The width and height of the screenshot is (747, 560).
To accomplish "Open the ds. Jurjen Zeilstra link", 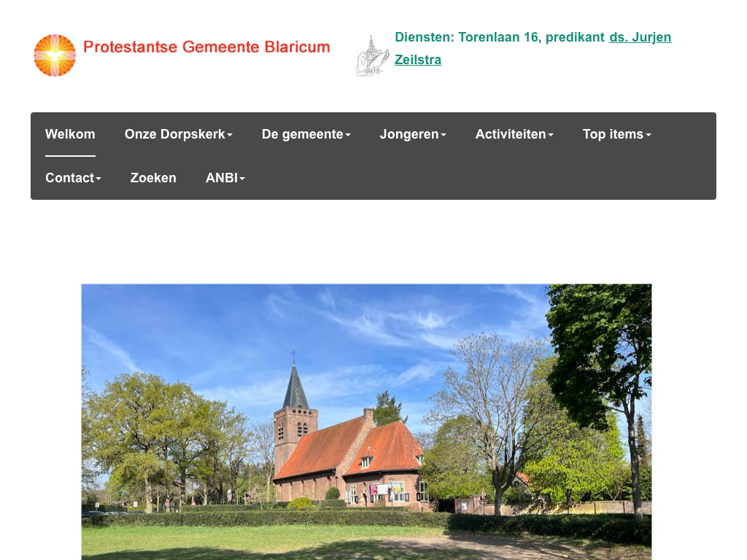I will click(640, 37).
